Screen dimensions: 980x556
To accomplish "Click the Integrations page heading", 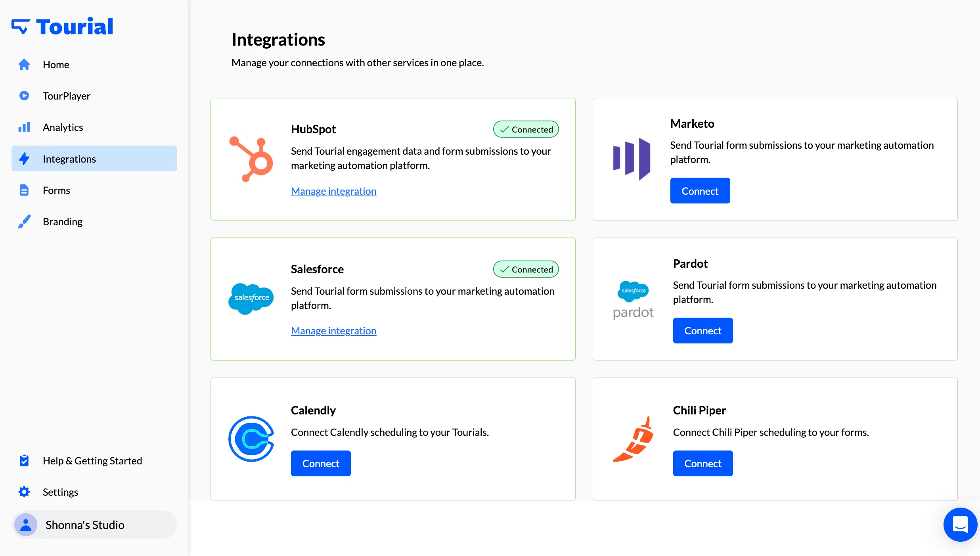I will click(x=278, y=40).
